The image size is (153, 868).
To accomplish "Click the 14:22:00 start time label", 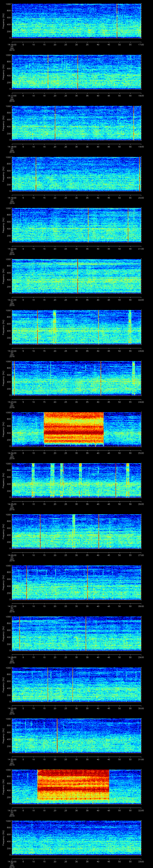I will tap(12, 351).
